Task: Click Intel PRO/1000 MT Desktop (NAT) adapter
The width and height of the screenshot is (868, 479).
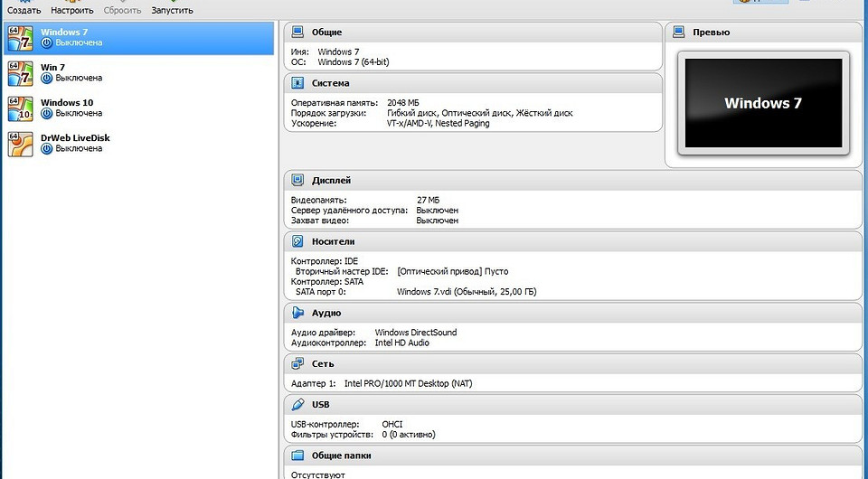Action: [x=408, y=383]
